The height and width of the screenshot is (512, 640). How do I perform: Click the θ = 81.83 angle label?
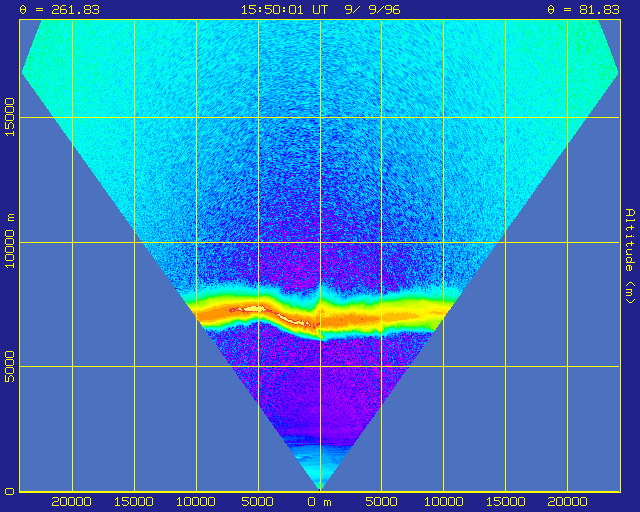(584, 10)
